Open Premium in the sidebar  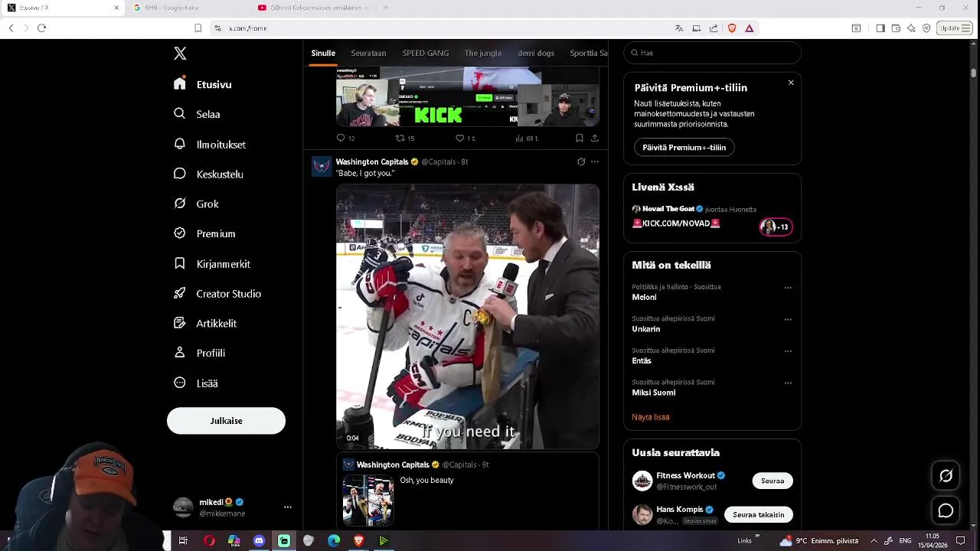204,233
